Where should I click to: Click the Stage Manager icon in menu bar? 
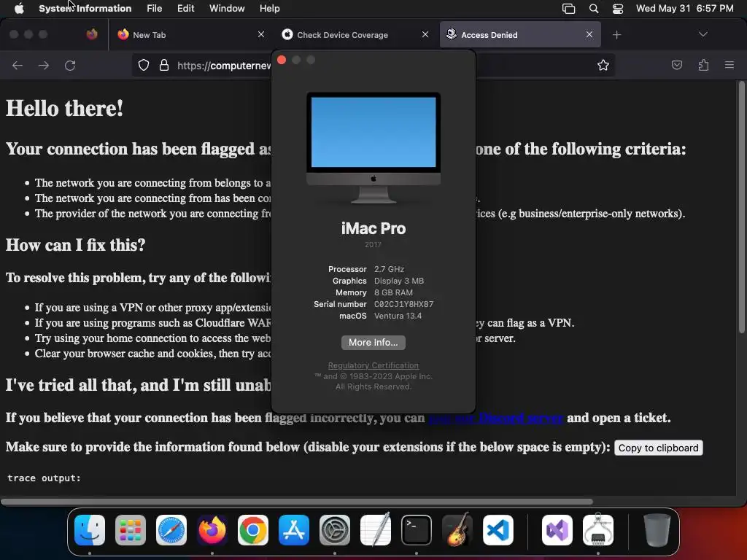coord(568,9)
